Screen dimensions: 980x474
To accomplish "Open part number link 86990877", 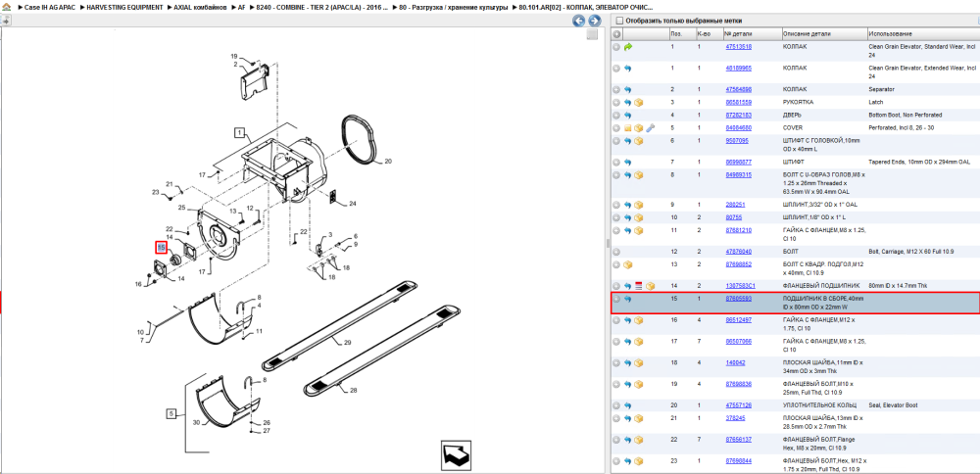I will pos(738,163).
